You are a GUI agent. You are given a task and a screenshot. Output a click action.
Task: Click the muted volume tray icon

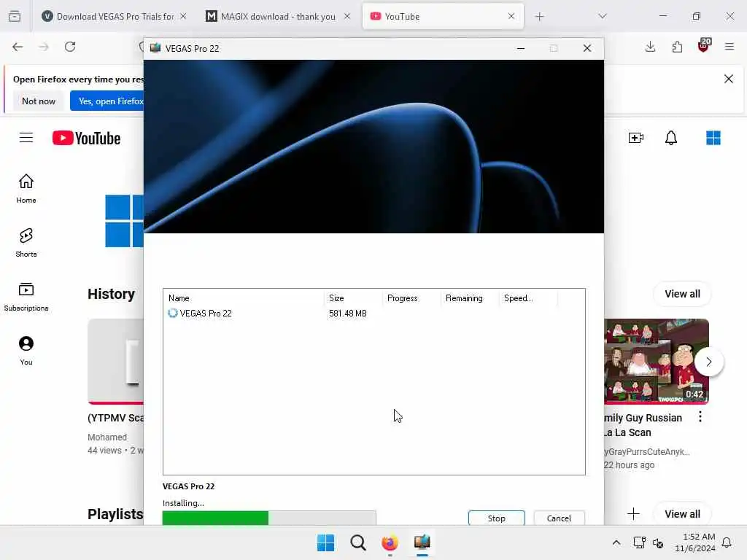[x=659, y=542]
